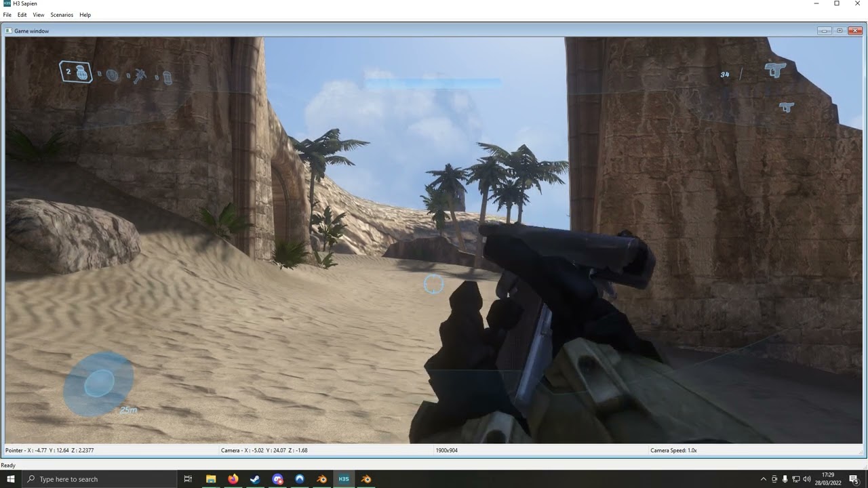Restore the Game window sub-window
868x488 pixels.
[840, 30]
